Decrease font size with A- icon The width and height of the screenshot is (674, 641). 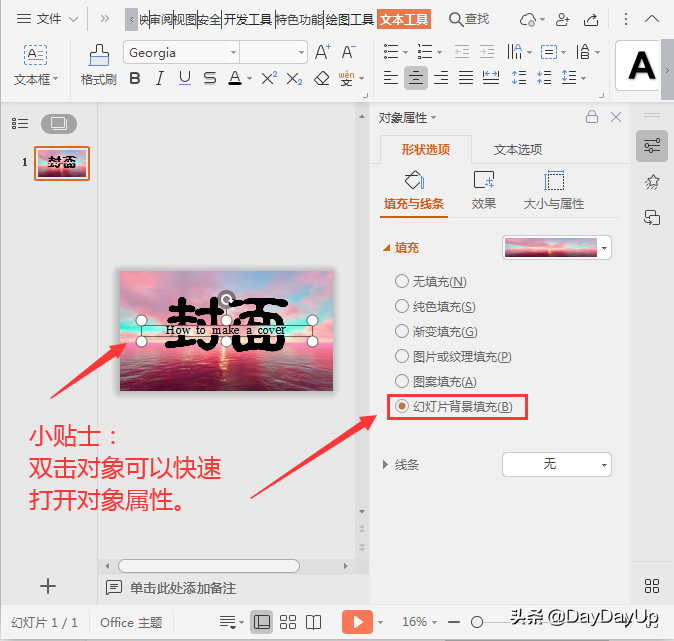point(349,52)
